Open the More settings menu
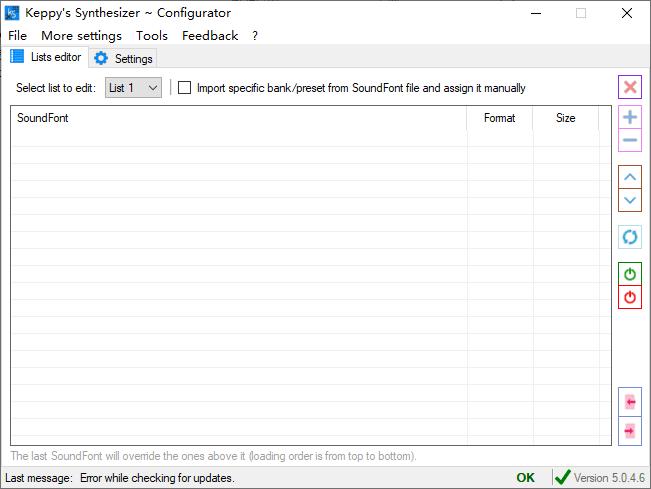651x489 pixels. tap(81, 36)
